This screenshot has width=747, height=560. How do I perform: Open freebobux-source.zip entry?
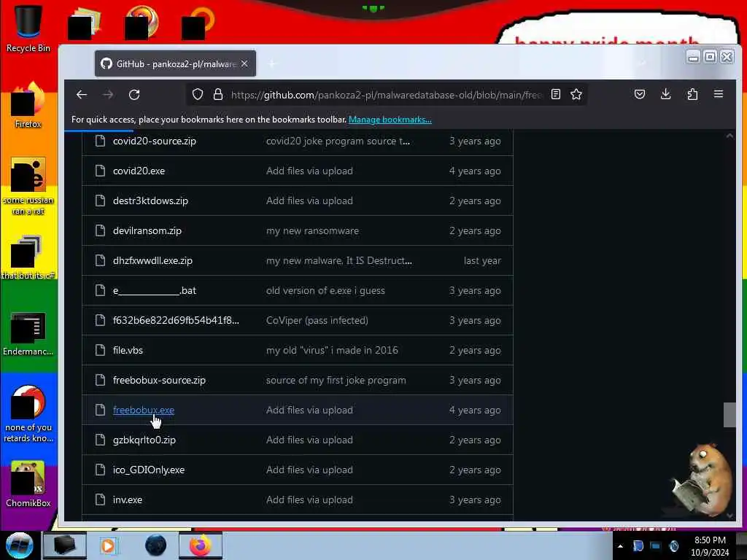(x=159, y=381)
